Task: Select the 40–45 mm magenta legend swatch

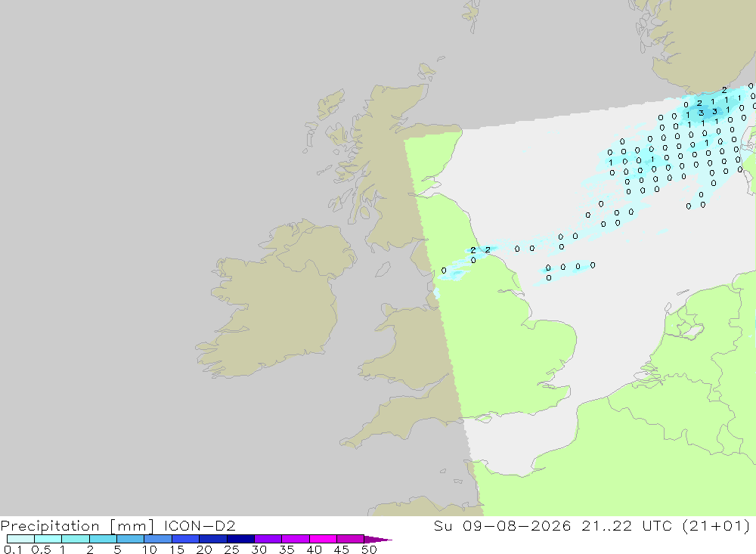Action: pyautogui.click(x=323, y=539)
